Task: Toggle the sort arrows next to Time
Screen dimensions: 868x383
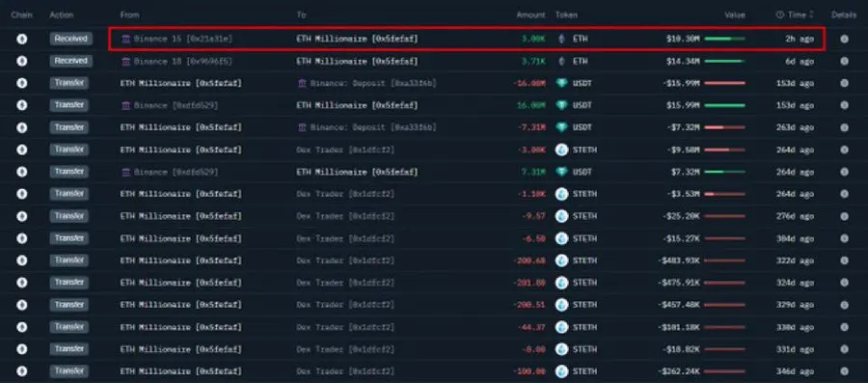Action: click(x=811, y=14)
